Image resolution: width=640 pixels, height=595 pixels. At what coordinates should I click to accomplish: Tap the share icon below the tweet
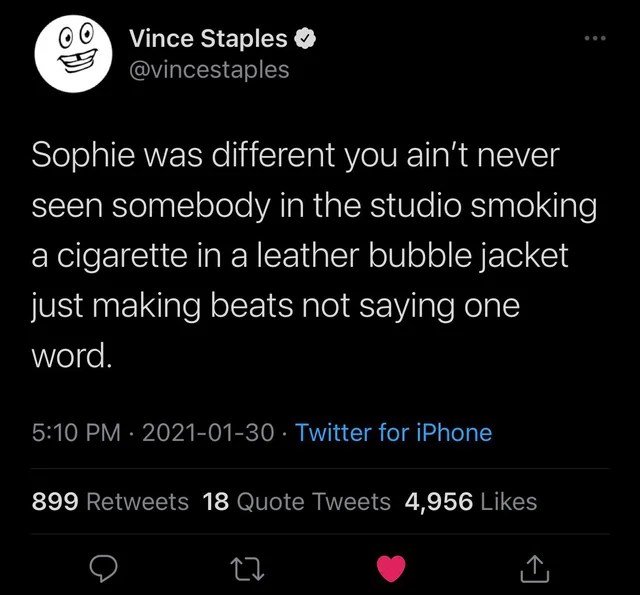536,567
